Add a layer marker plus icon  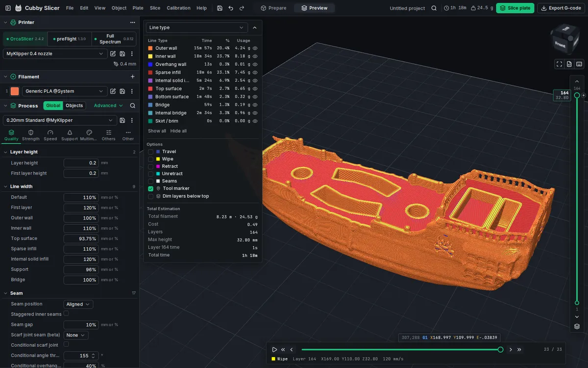584,95
